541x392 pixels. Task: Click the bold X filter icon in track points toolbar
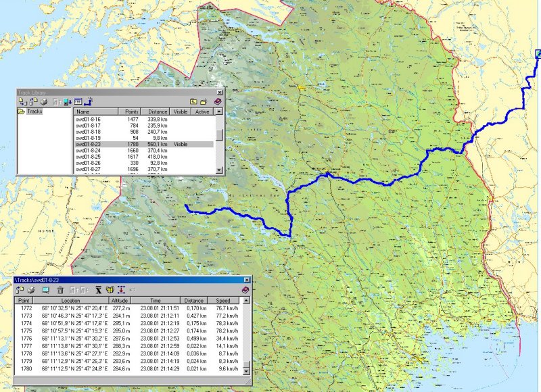97,289
